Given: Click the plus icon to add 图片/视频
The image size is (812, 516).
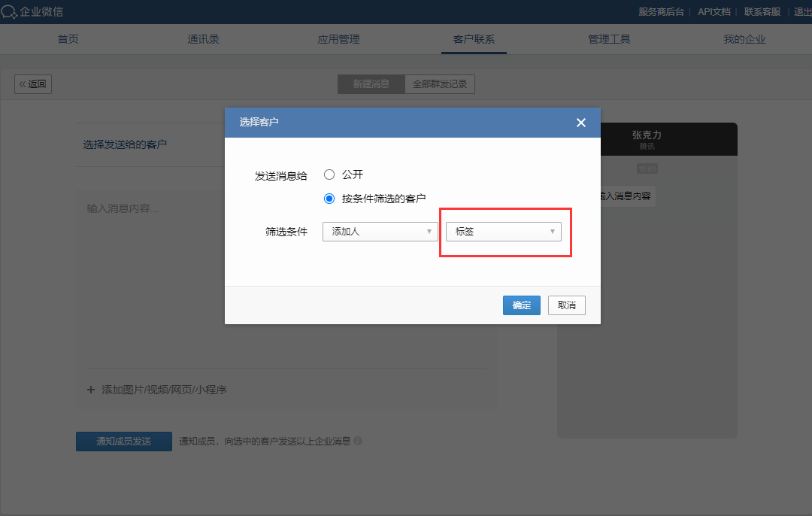Looking at the screenshot, I should point(91,390).
